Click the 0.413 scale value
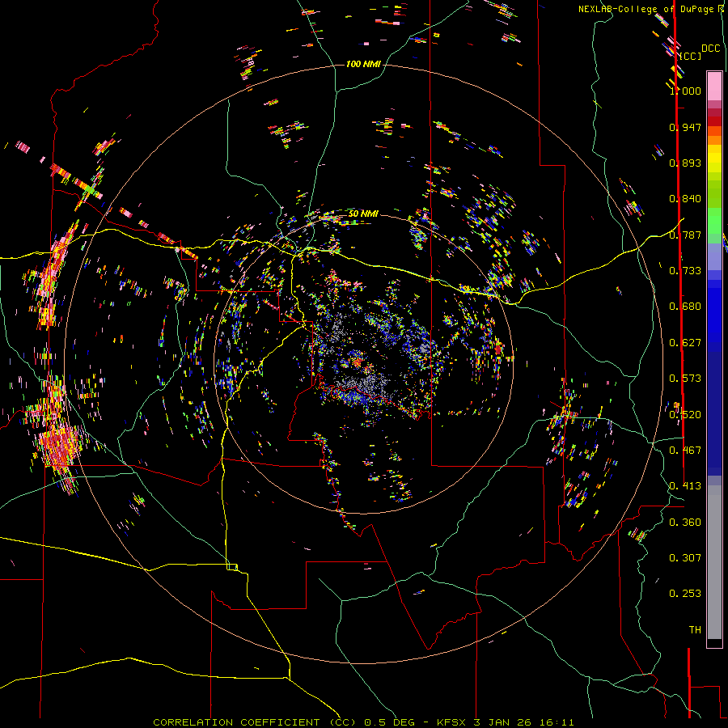Image resolution: width=728 pixels, height=728 pixels. point(685,486)
